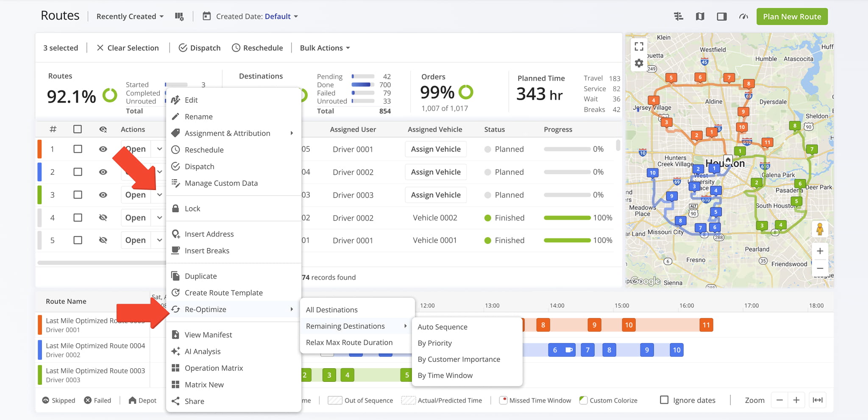Click Assign Vehicle for Driver 0001

click(x=436, y=149)
